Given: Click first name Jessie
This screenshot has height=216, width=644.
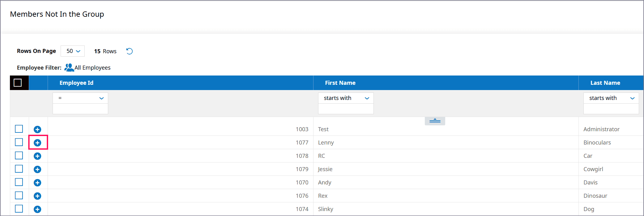Looking at the screenshot, I should (x=325, y=169).
